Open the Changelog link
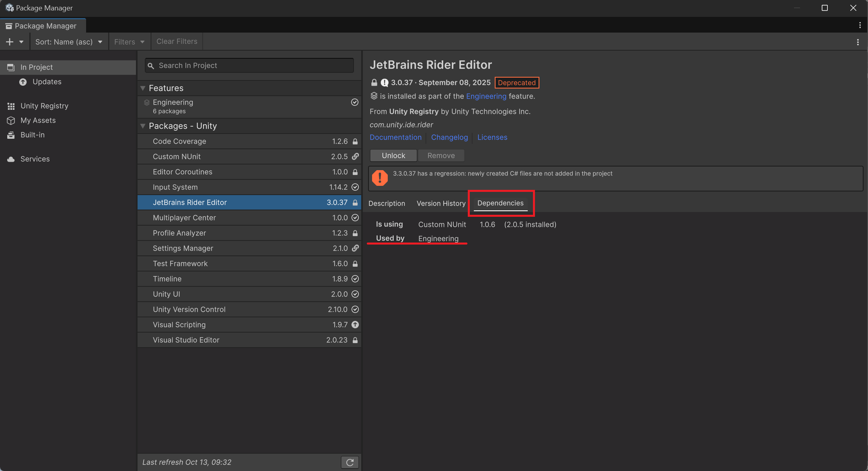Image resolution: width=868 pixels, height=471 pixels. (x=449, y=138)
